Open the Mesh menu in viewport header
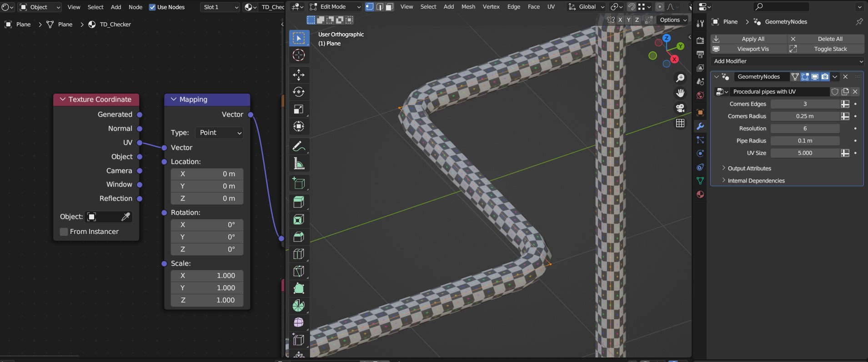Screen dimensions: 868x362 (468, 7)
